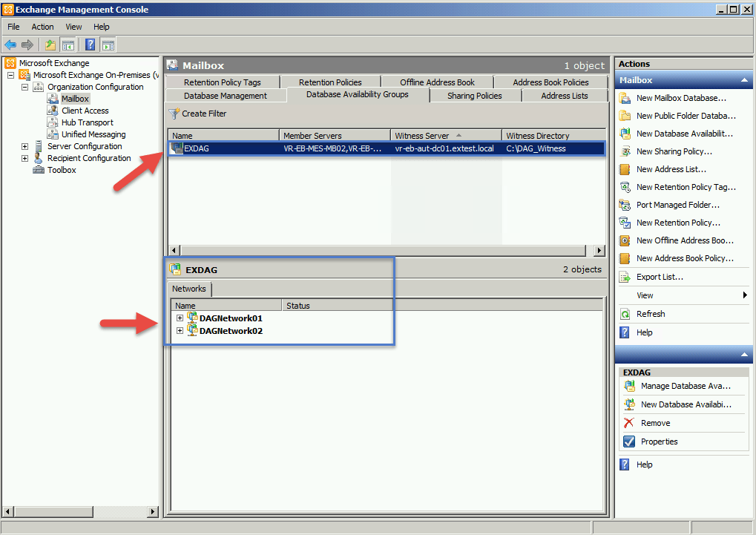Select the Microsoft Exchange root node
The image size is (756, 535).
54,63
